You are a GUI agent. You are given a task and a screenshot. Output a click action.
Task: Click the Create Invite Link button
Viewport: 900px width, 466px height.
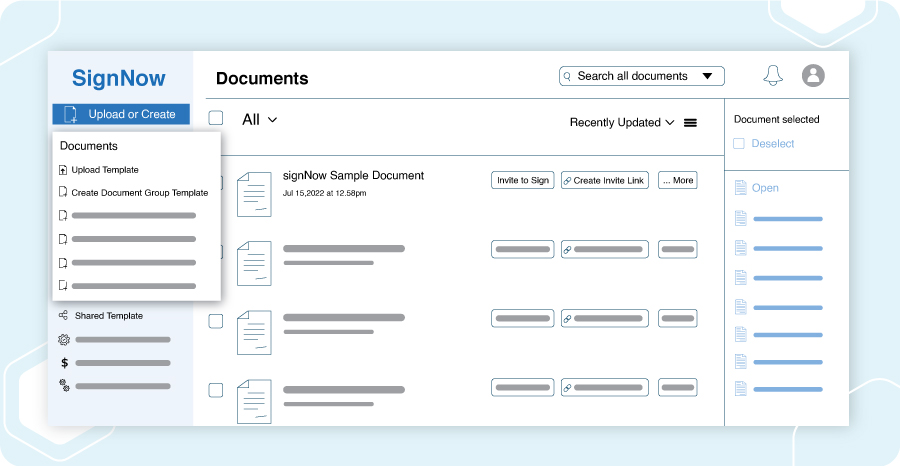tap(605, 180)
